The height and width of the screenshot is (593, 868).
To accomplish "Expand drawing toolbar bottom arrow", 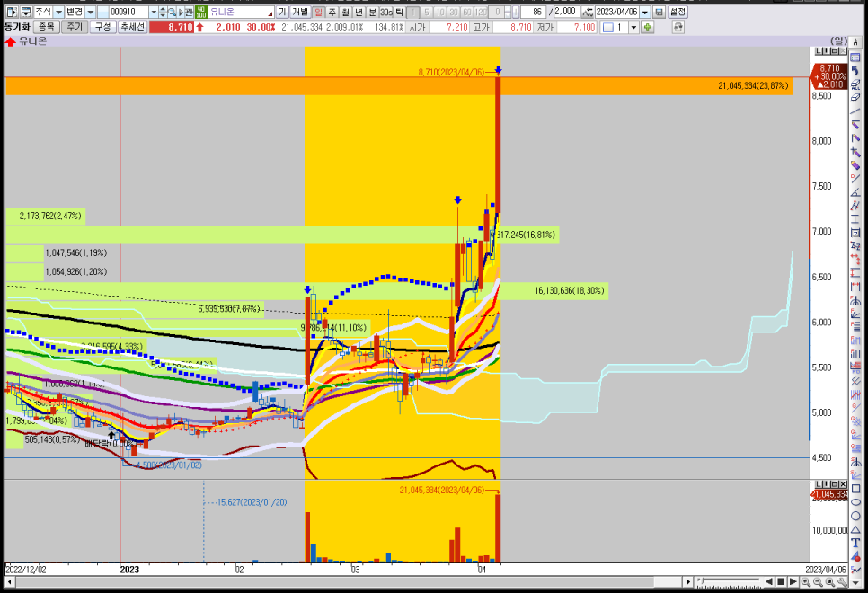I will click(x=855, y=583).
